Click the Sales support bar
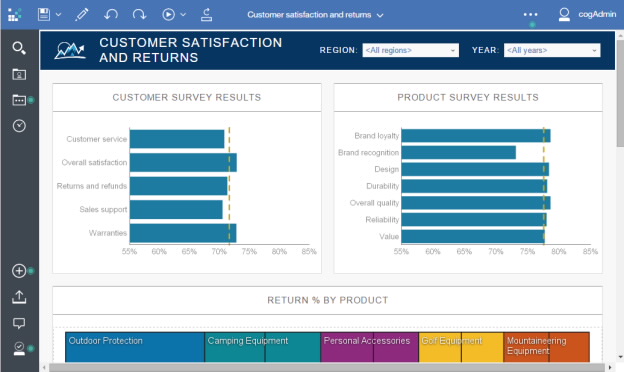624x372 pixels. point(176,210)
